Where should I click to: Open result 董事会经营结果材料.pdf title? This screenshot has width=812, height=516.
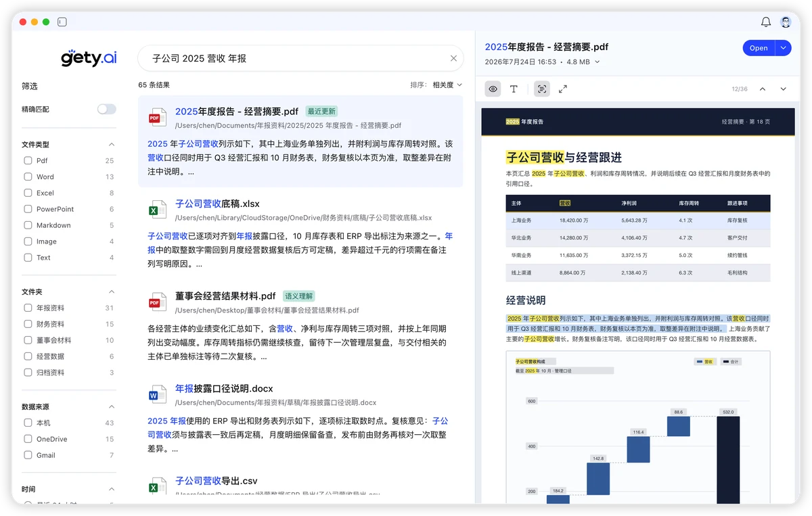coord(225,296)
